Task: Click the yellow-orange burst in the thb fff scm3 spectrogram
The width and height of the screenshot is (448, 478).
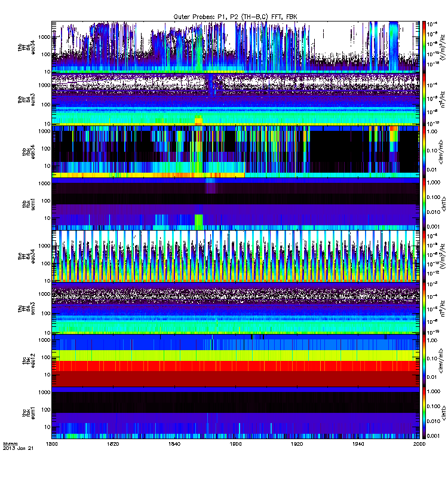Action: tap(198, 120)
